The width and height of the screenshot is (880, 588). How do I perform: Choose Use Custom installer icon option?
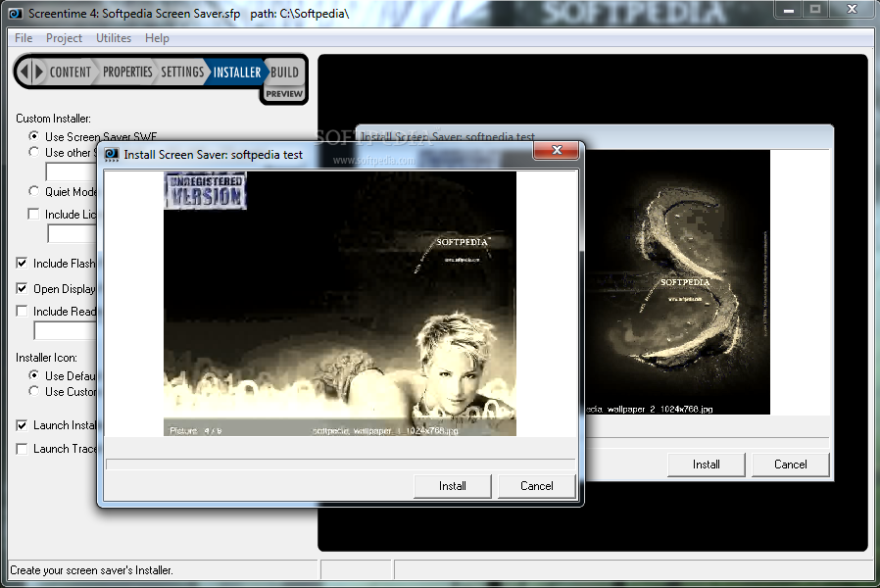coord(33,391)
